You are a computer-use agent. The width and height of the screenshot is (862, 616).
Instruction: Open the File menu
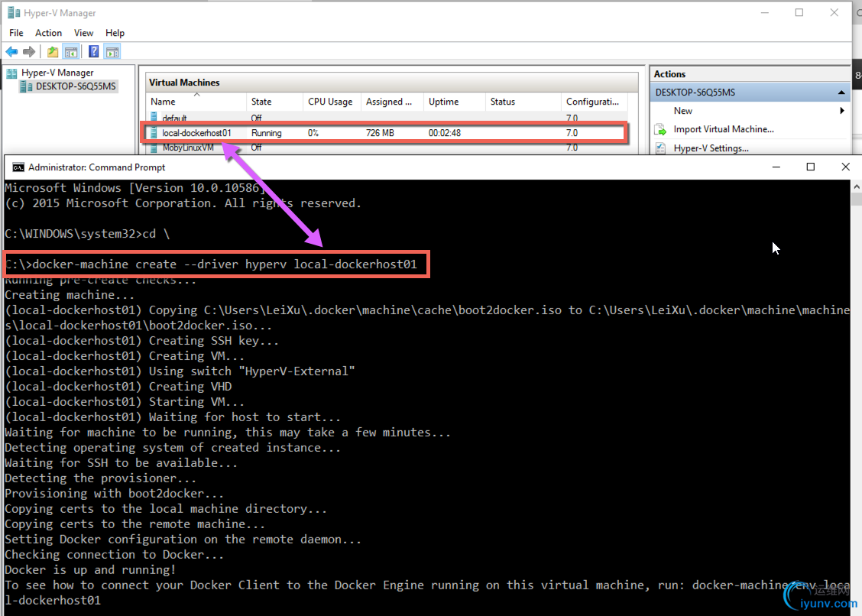pyautogui.click(x=17, y=33)
